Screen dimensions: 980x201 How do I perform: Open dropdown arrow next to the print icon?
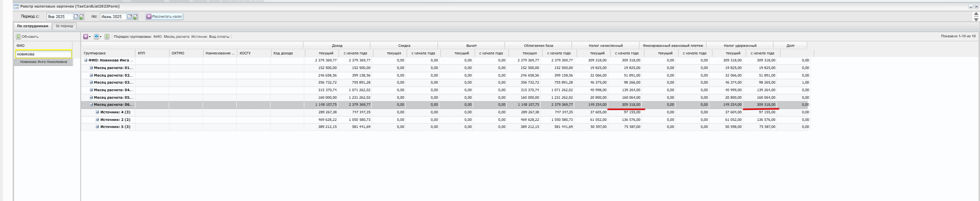(x=101, y=37)
